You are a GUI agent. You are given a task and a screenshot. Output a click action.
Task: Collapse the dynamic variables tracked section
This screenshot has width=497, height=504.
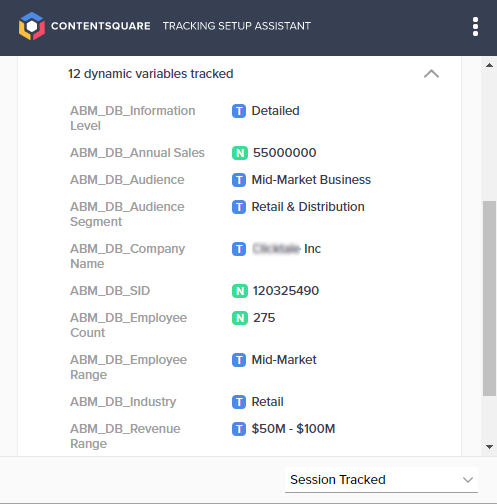pyautogui.click(x=431, y=74)
